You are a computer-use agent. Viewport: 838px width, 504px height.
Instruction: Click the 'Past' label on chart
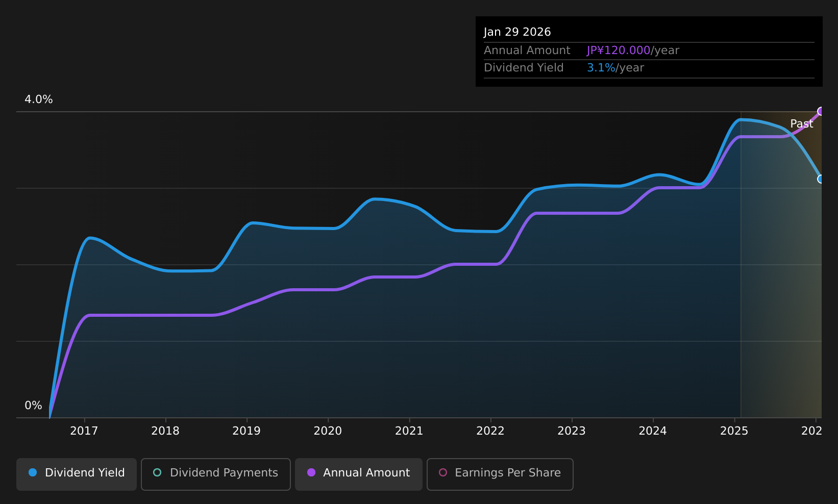click(x=802, y=124)
